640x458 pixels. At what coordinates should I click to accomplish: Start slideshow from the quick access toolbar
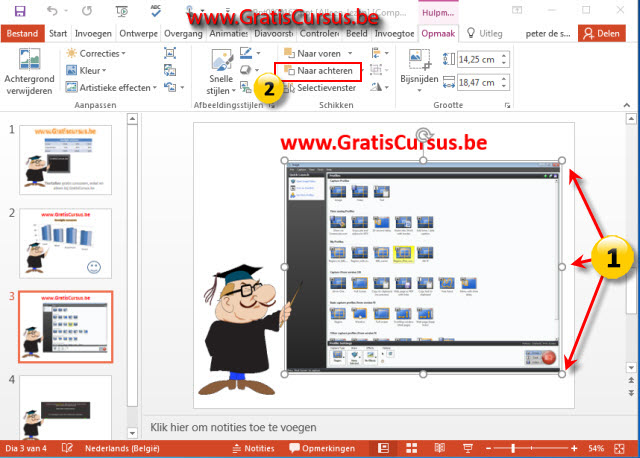(x=122, y=11)
